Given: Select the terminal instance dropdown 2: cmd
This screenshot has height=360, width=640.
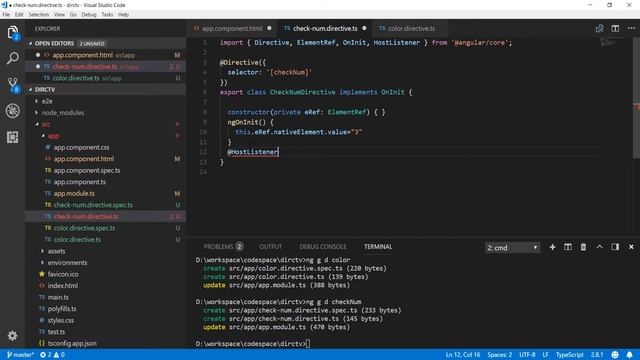Looking at the screenshot, I should click(x=512, y=247).
